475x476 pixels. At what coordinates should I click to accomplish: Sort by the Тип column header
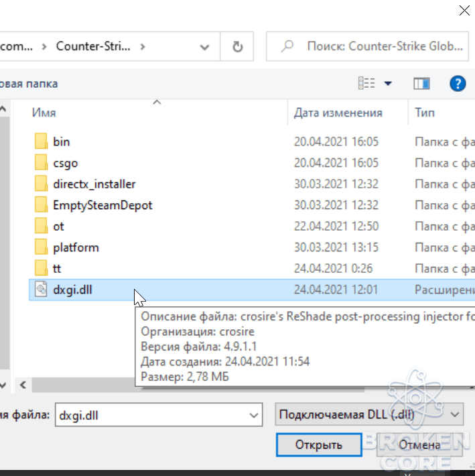click(425, 113)
